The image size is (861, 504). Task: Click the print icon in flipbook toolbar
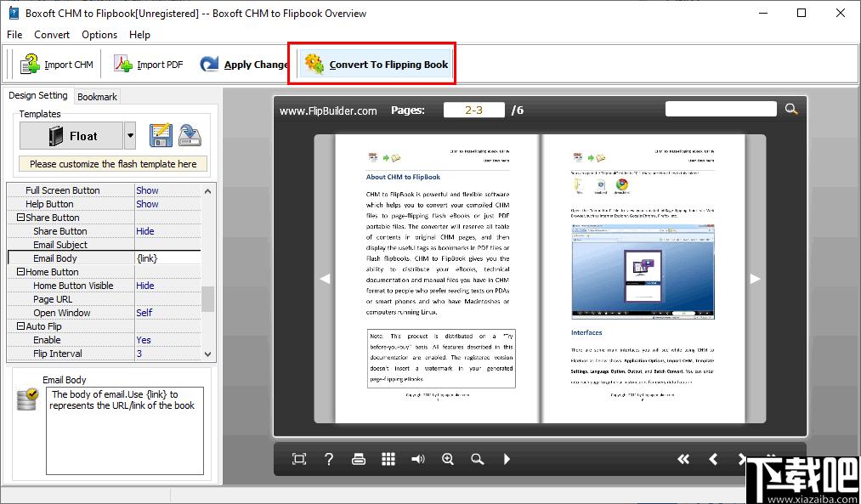(359, 459)
